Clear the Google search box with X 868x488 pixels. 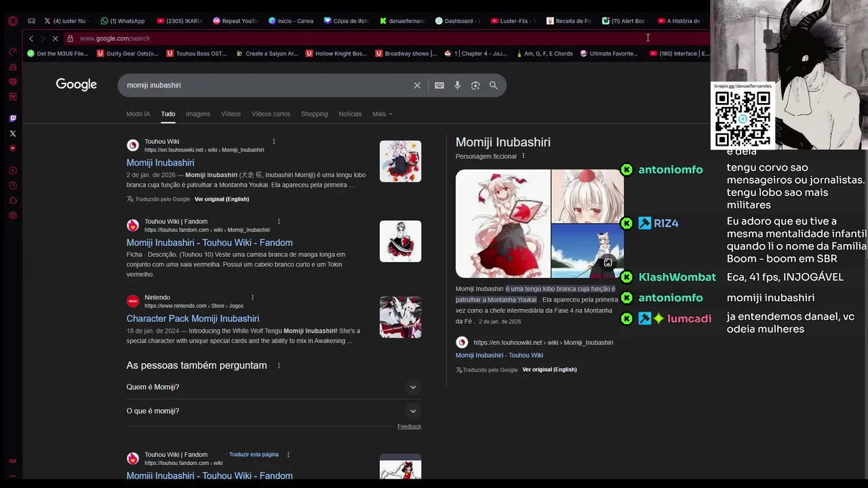click(417, 85)
